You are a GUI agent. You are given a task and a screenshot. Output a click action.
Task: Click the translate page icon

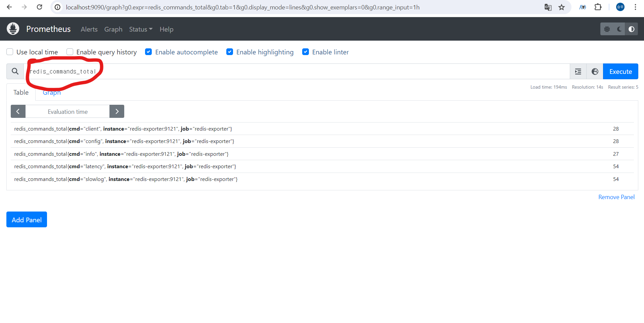(548, 7)
